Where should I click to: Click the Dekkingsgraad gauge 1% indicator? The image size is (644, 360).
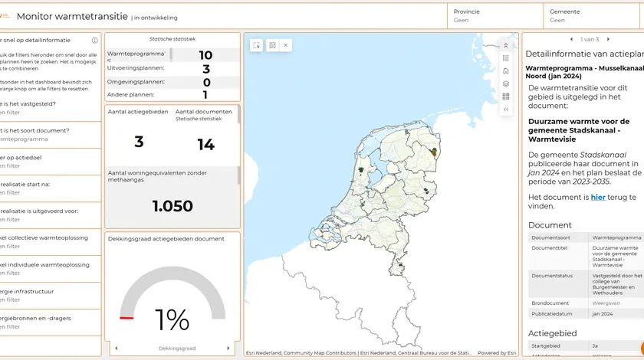(x=172, y=319)
